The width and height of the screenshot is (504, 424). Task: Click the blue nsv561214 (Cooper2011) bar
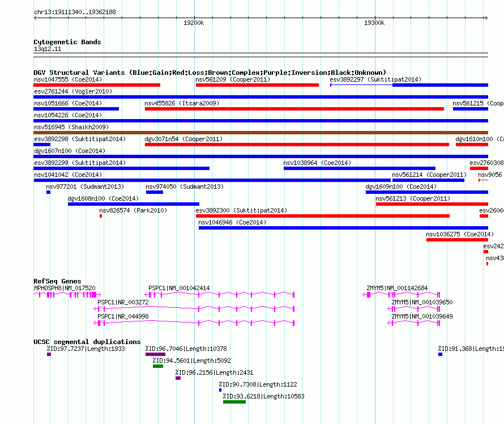coord(428,180)
